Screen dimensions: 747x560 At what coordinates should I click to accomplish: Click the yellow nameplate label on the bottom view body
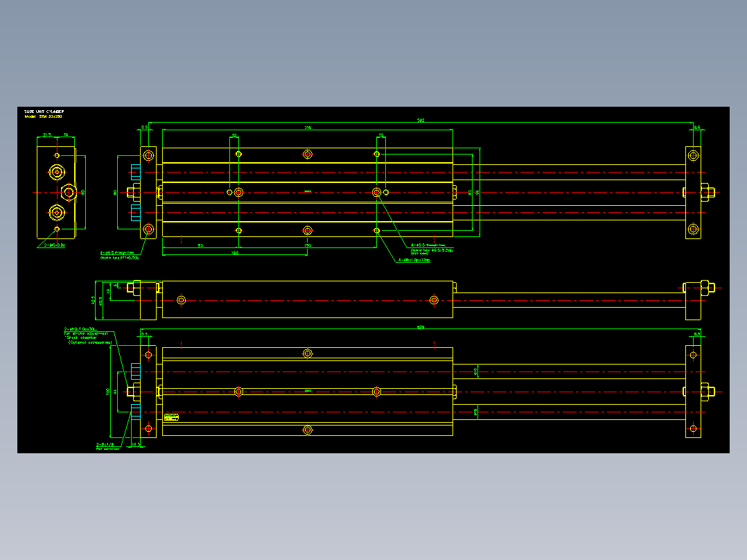172,417
